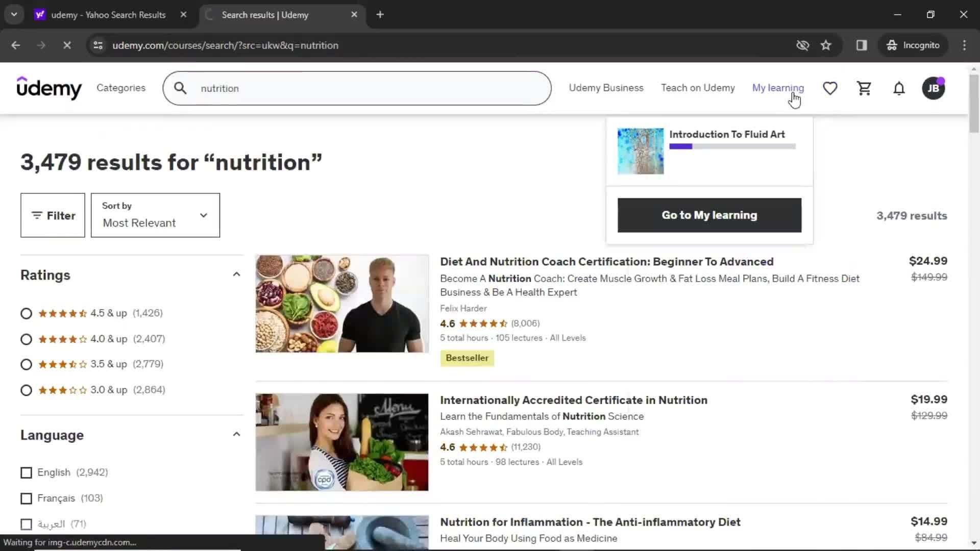The width and height of the screenshot is (980, 551).
Task: Click the Filter button
Action: [53, 215]
